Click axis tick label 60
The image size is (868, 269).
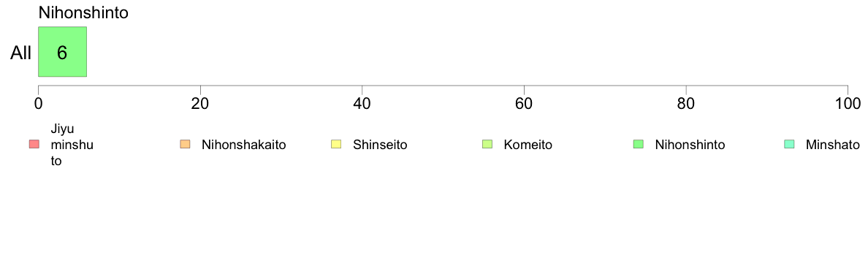524,103
